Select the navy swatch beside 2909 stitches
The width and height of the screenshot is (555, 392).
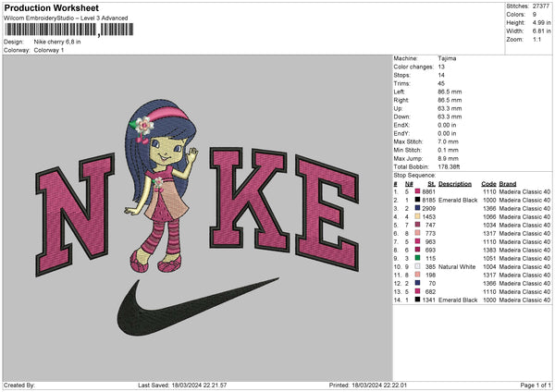tap(417, 208)
